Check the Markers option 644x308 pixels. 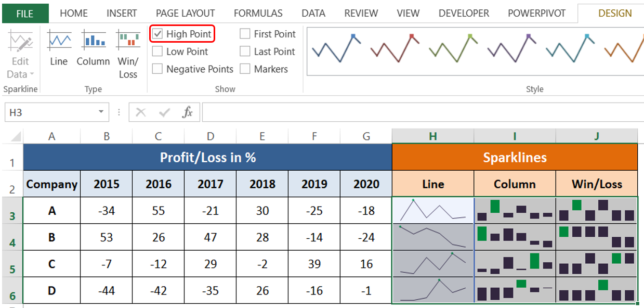pyautogui.click(x=245, y=69)
